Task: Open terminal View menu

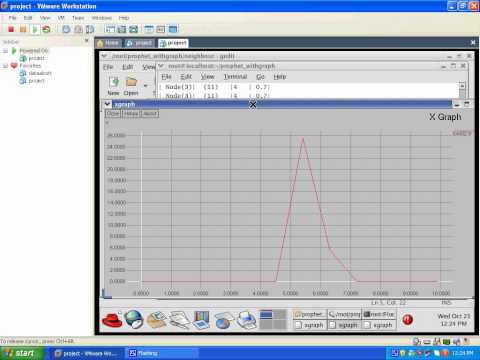Action: (207, 77)
